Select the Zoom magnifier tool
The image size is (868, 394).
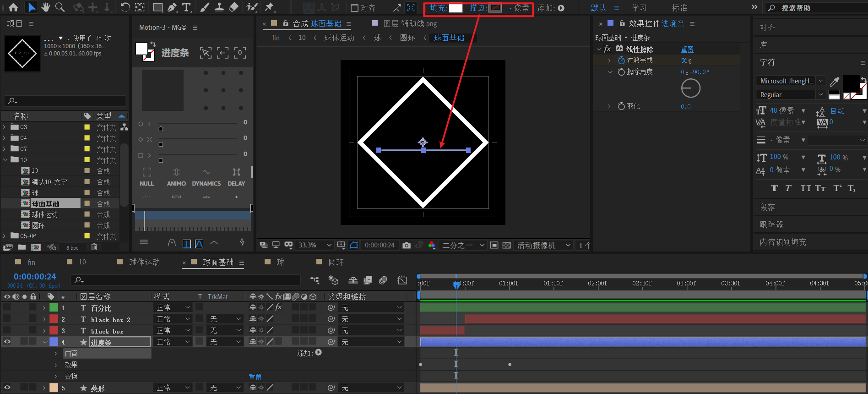point(60,7)
